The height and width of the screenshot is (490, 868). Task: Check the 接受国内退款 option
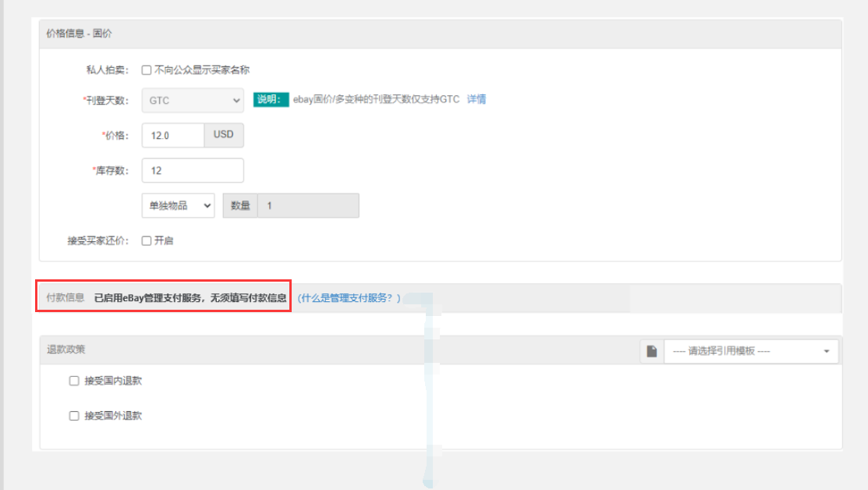point(74,381)
